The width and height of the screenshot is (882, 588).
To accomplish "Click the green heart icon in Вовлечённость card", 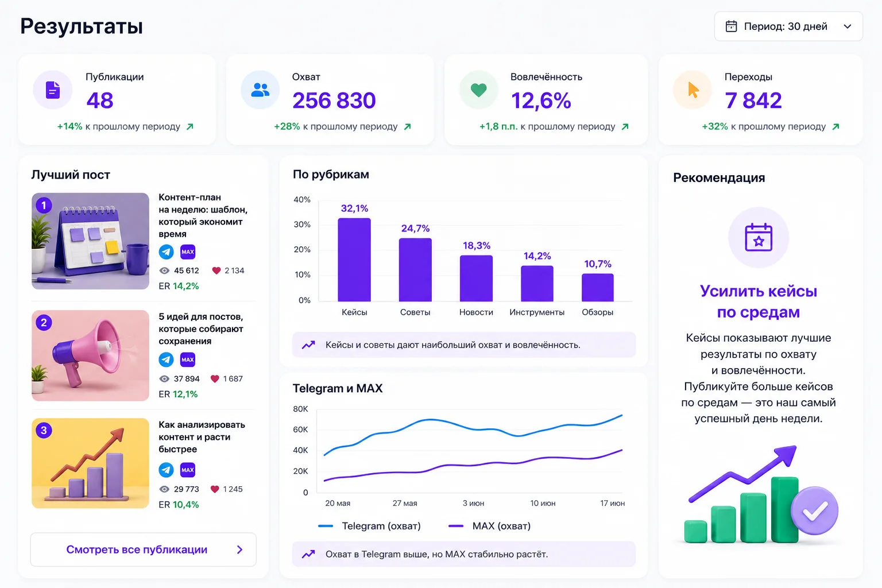I will 479,90.
